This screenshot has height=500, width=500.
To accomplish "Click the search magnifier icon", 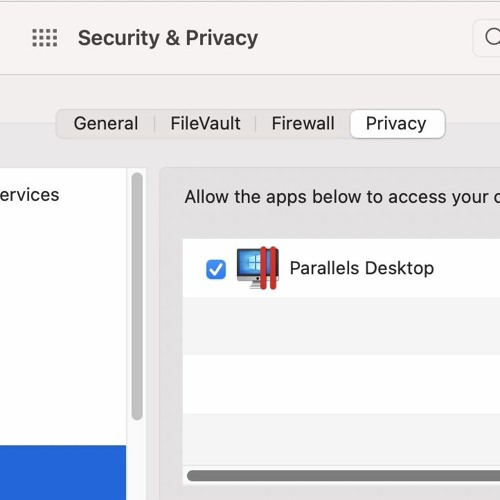I will (492, 36).
